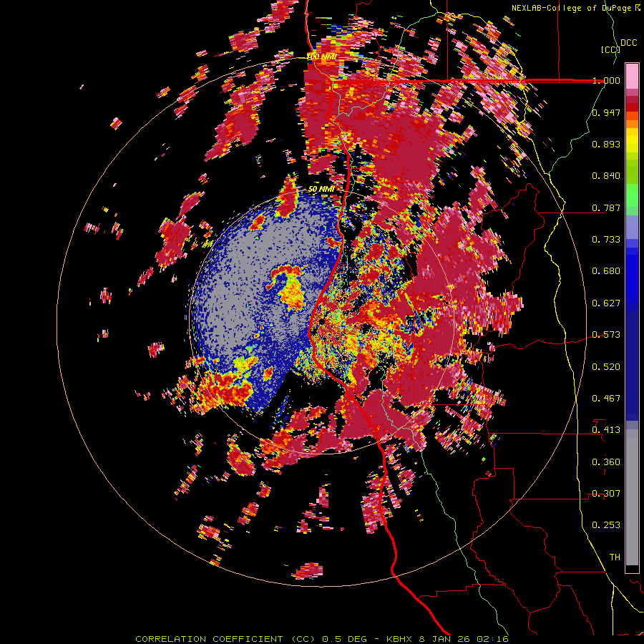Click the [CC] product label
The image size is (644, 644).
(610, 49)
